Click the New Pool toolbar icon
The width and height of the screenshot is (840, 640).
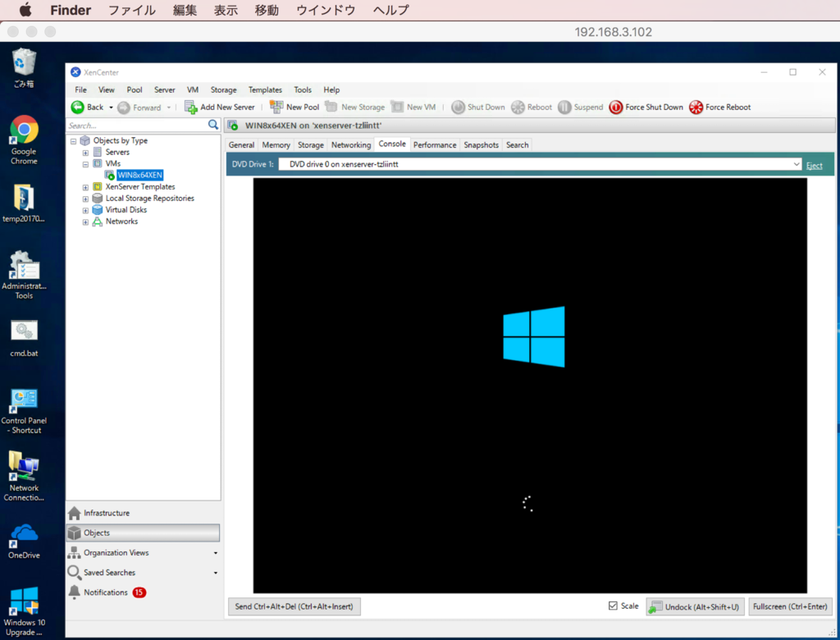coord(276,107)
